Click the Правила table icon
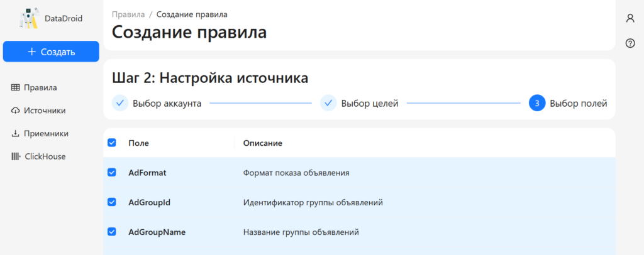This screenshot has height=255, width=644. 16,87
